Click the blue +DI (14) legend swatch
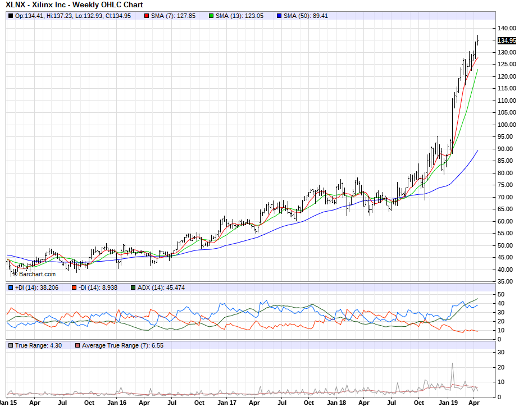Image resolution: width=519 pixels, height=420 pixels. [11, 287]
